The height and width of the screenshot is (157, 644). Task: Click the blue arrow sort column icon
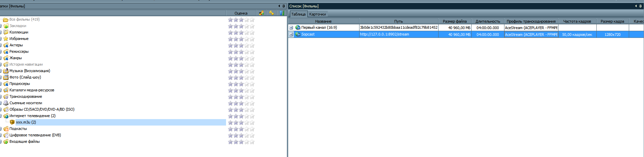coord(282,13)
